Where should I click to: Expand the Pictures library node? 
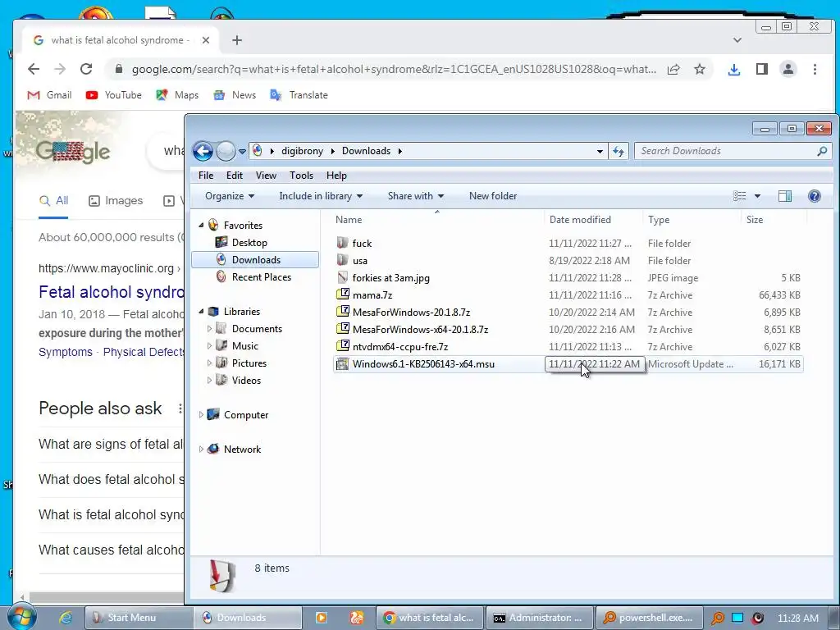click(209, 363)
